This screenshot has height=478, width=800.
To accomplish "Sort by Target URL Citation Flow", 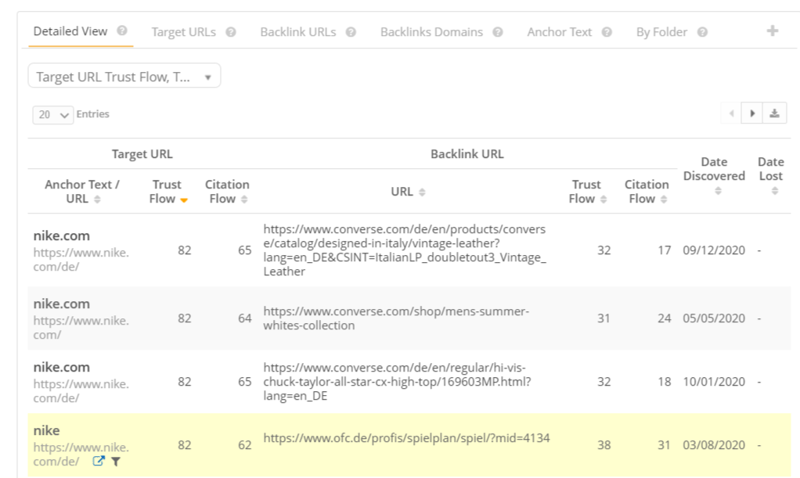I will pyautogui.click(x=244, y=199).
